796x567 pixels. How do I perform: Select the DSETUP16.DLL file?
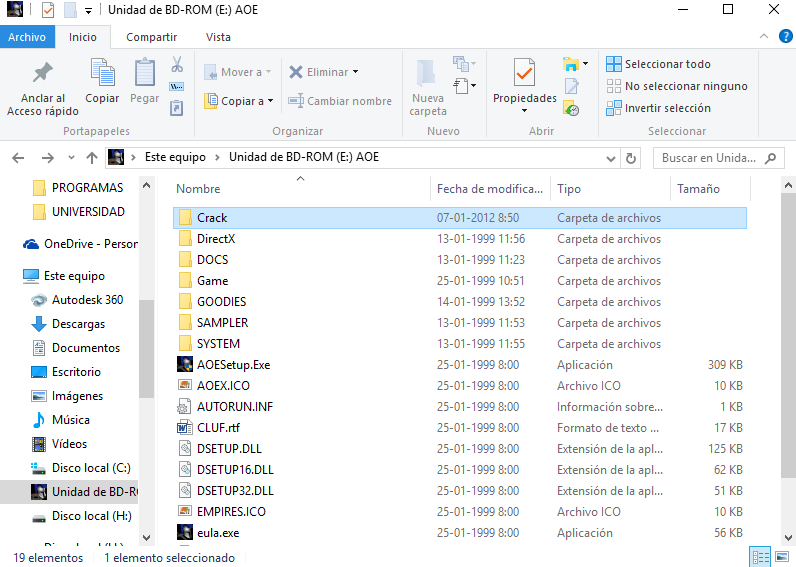[225, 470]
